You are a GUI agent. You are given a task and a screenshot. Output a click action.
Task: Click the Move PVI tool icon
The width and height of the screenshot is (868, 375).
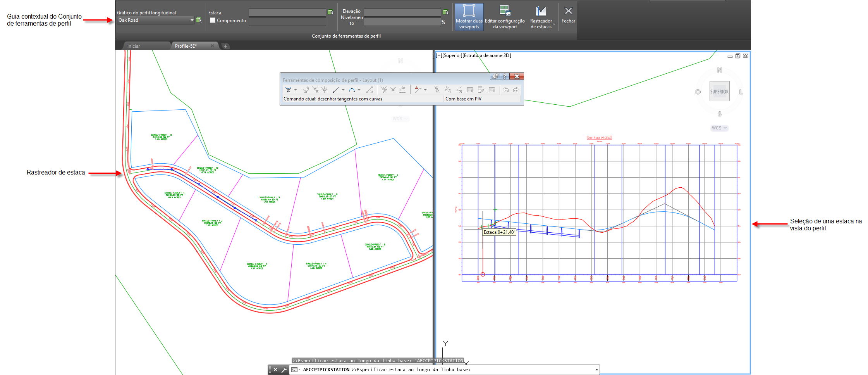325,90
